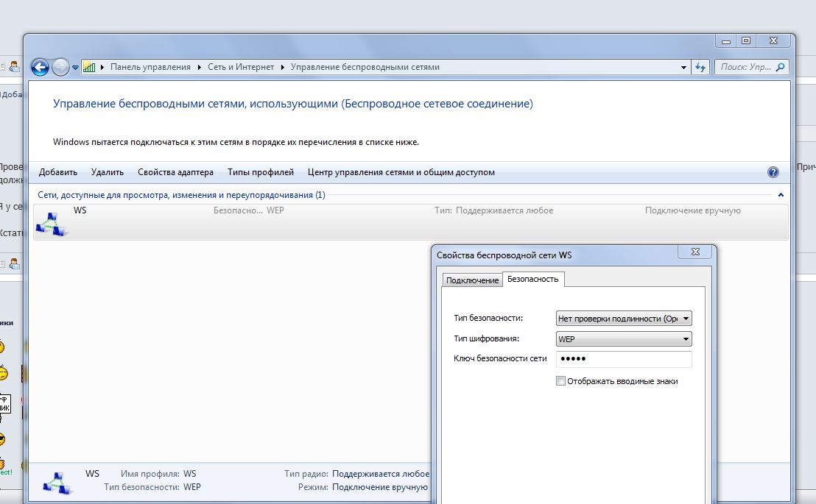Image resolution: width=816 pixels, height=504 pixels.
Task: Maximize the control panel window
Action: tap(746, 40)
